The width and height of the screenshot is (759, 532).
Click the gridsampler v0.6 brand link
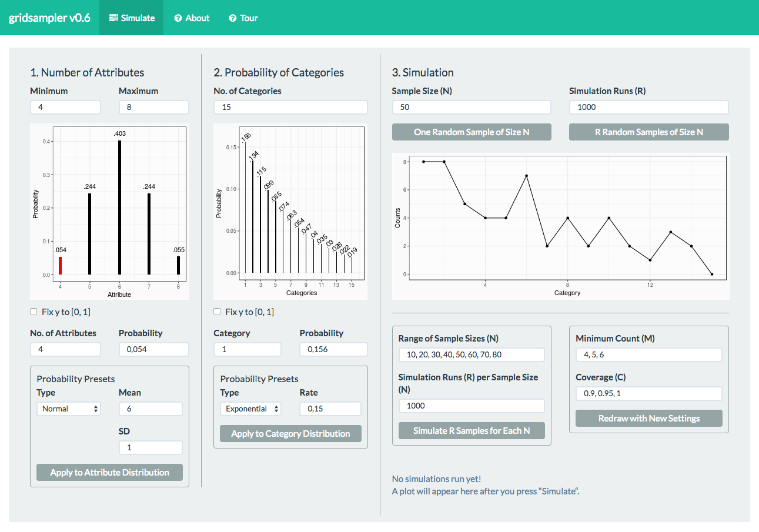click(x=50, y=18)
